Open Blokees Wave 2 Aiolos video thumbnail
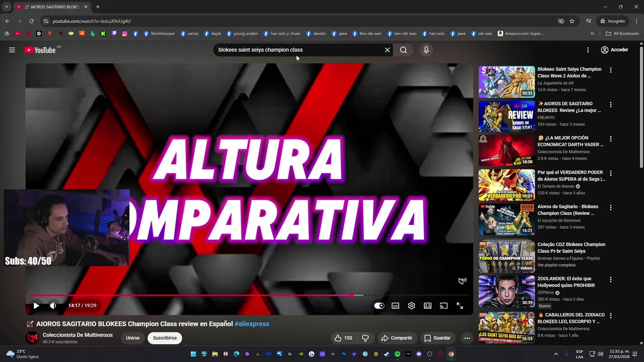This screenshot has height=362, width=644. [507, 81]
